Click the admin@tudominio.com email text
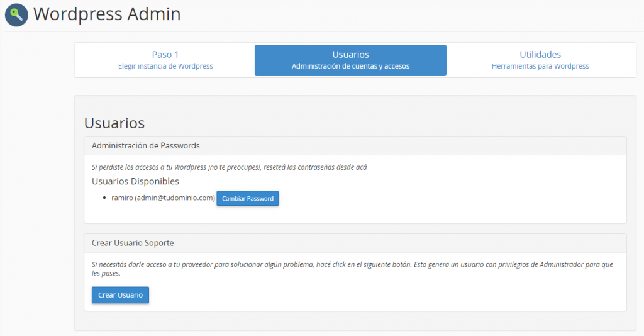 175,198
